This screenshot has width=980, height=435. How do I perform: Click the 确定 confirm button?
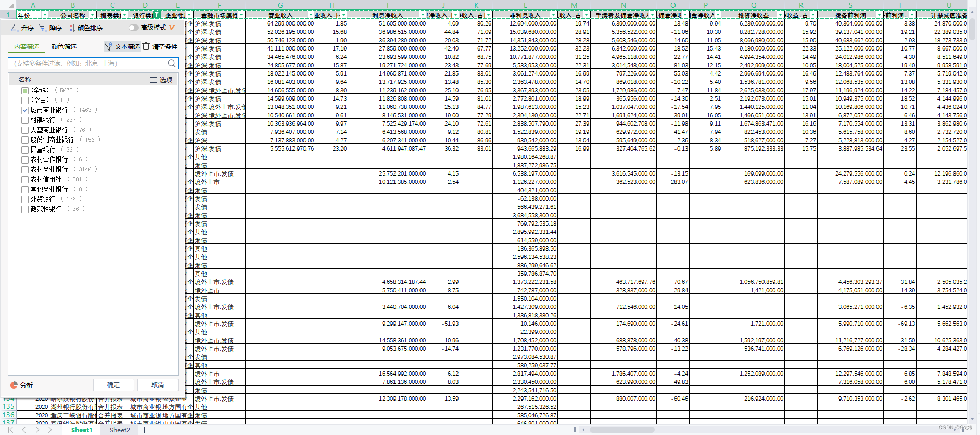pyautogui.click(x=113, y=385)
